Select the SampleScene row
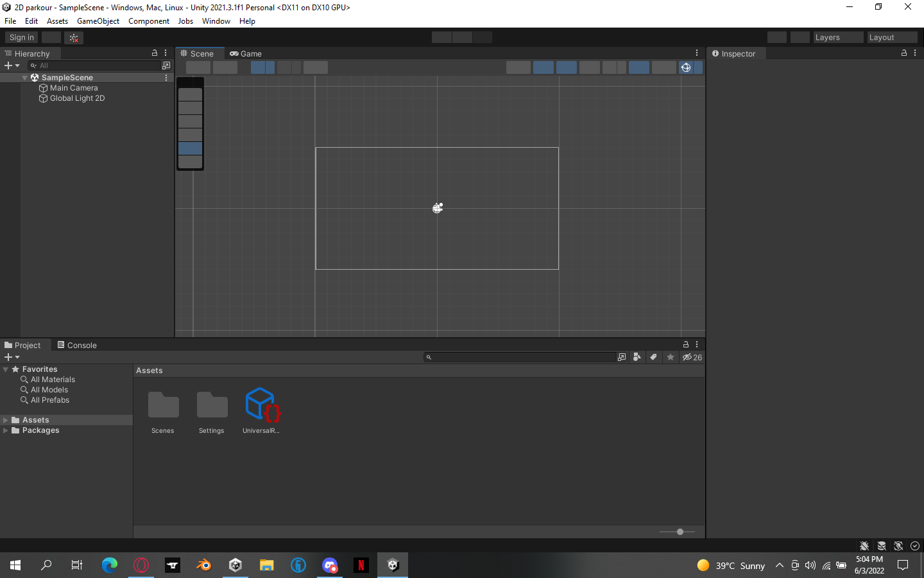 (x=87, y=78)
